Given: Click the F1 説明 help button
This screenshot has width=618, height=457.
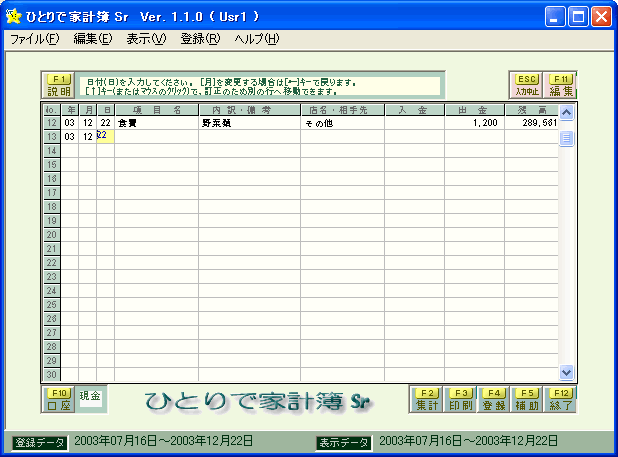Looking at the screenshot, I should pyautogui.click(x=59, y=85).
